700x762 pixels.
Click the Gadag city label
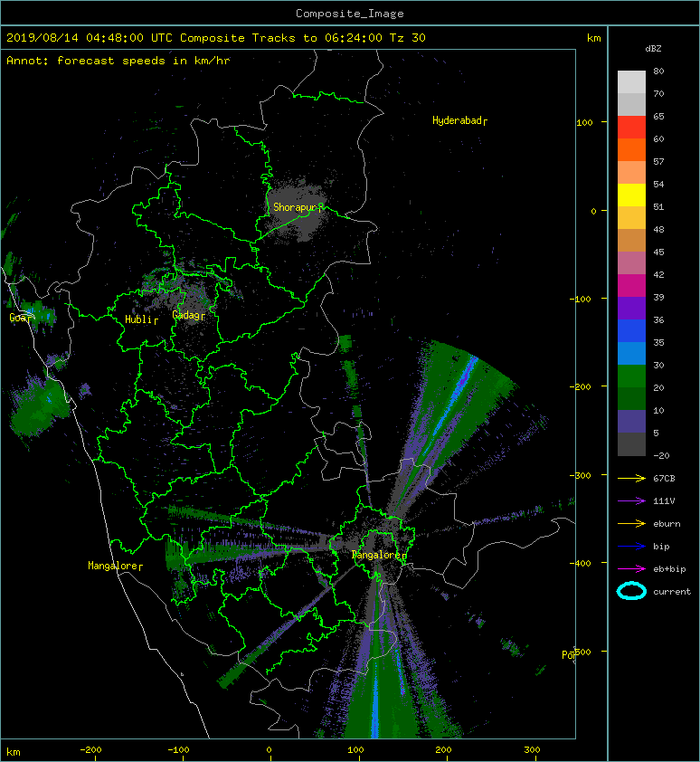188,315
